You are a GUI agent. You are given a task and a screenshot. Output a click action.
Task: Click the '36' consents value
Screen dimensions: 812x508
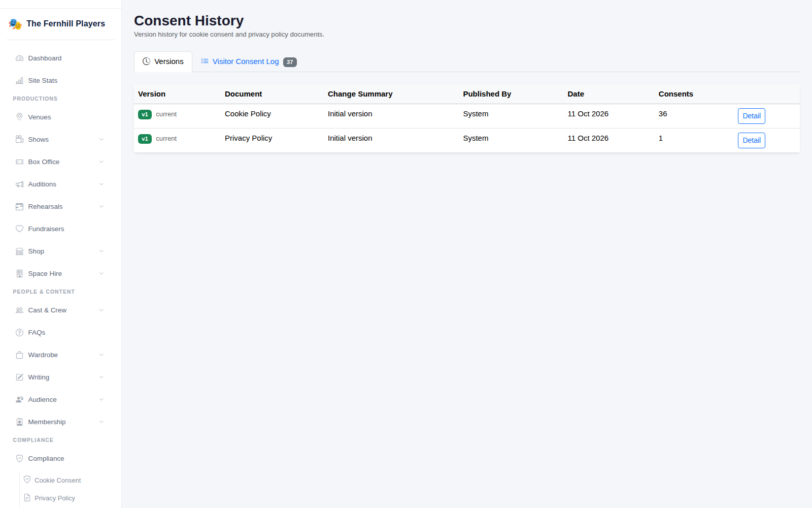[x=663, y=114]
